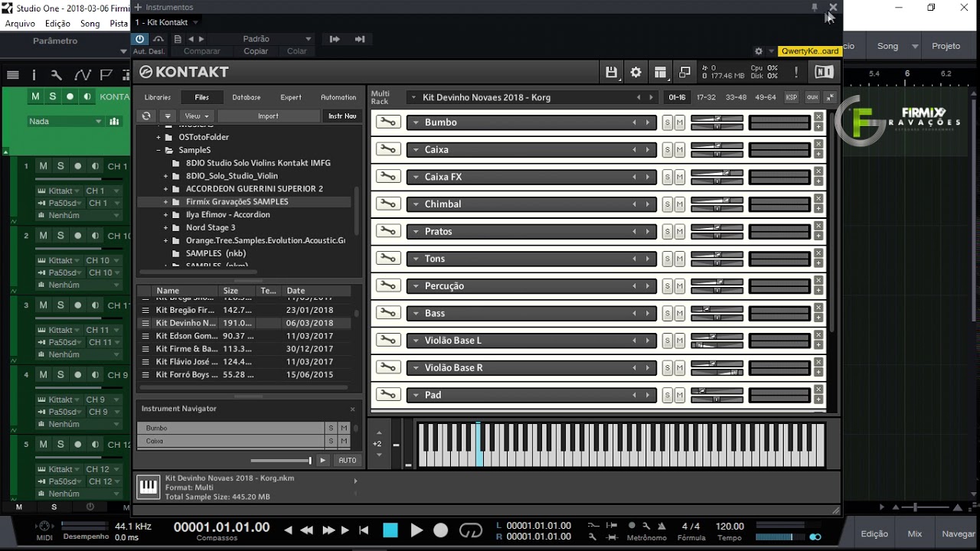The width and height of the screenshot is (980, 551).
Task: Open wrench editor for Pad instrument
Action: pos(388,395)
